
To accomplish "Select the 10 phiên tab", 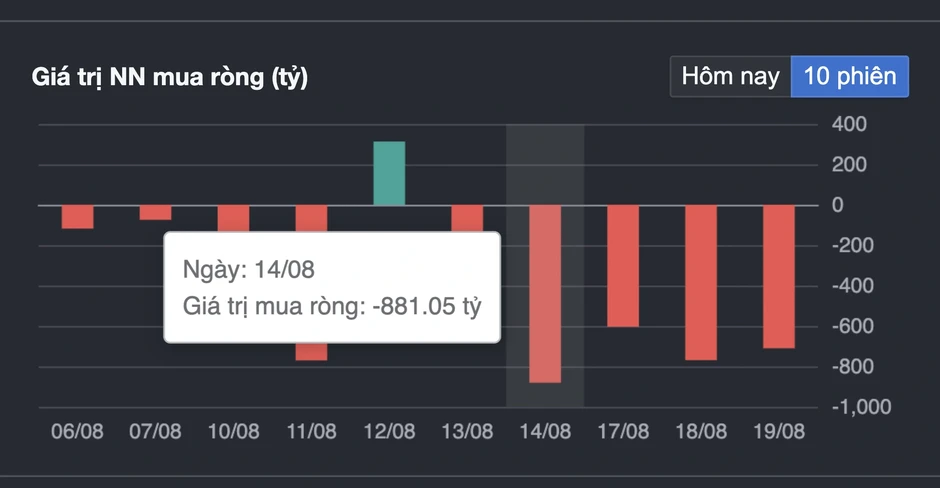I will [850, 77].
